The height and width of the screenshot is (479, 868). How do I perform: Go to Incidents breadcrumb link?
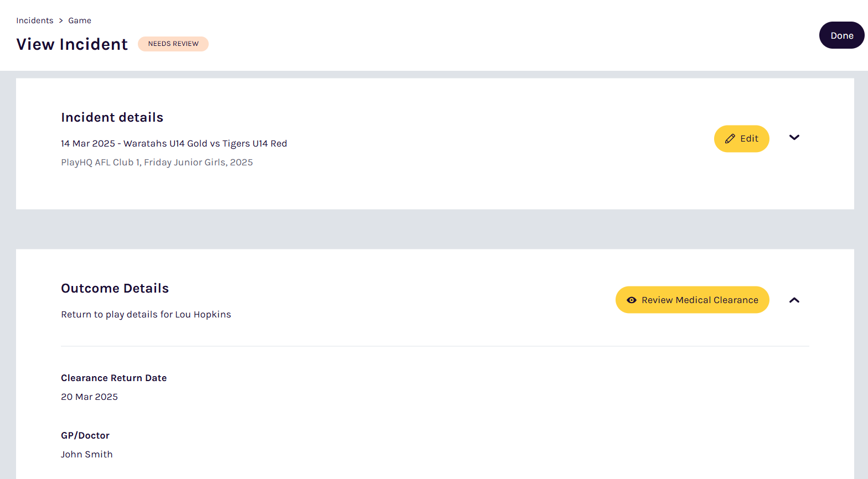click(35, 20)
